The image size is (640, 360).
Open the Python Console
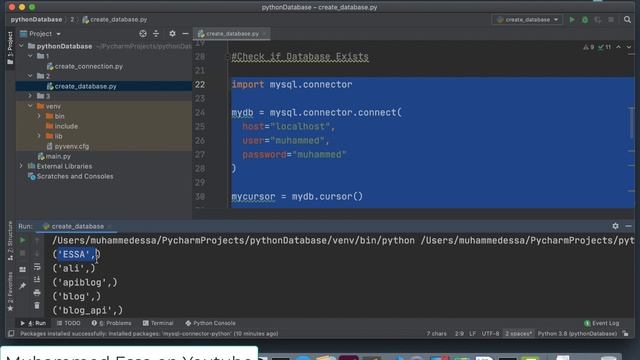(211, 323)
